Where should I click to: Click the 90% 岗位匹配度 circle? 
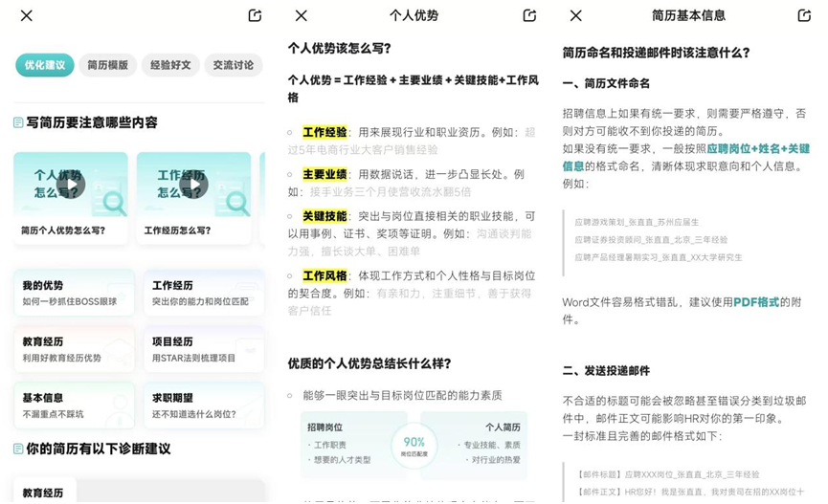[414, 446]
